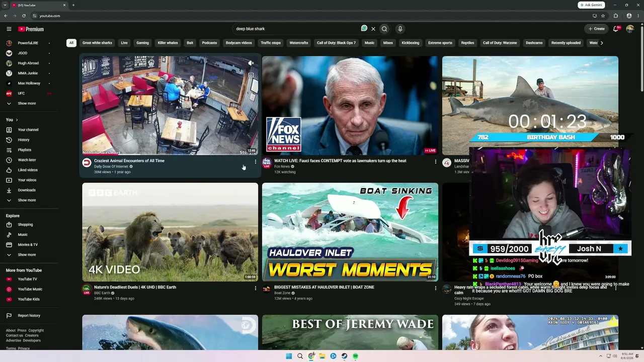The height and width of the screenshot is (362, 644).
Task: Unmute the Craziest Animal Encounters preview
Action: [251, 63]
